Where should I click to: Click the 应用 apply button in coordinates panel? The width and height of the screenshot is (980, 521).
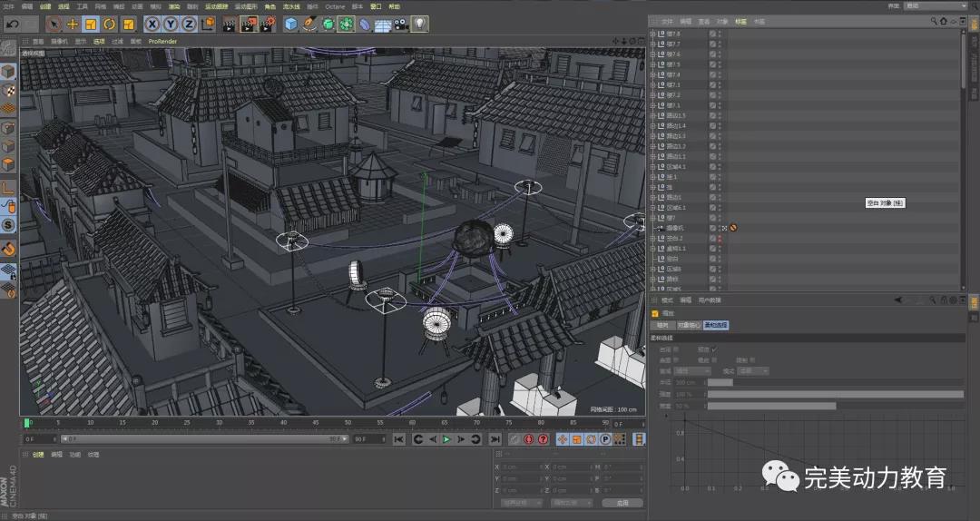[622, 502]
